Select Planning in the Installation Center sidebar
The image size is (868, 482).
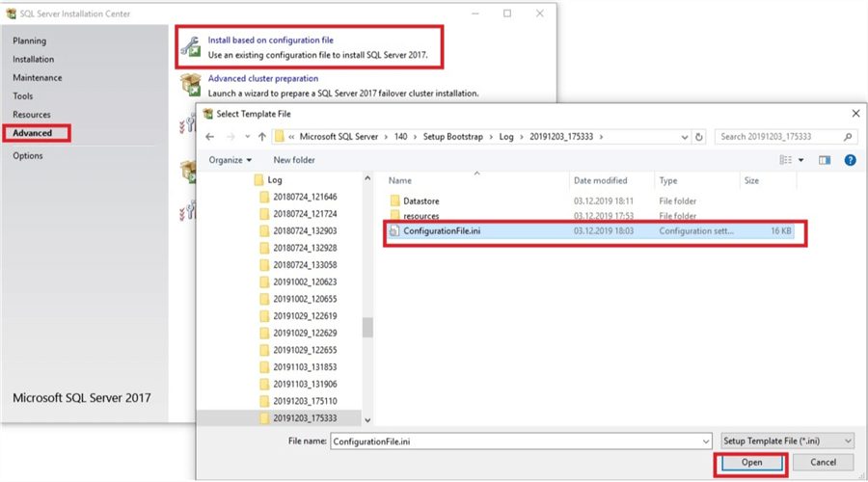coord(29,40)
